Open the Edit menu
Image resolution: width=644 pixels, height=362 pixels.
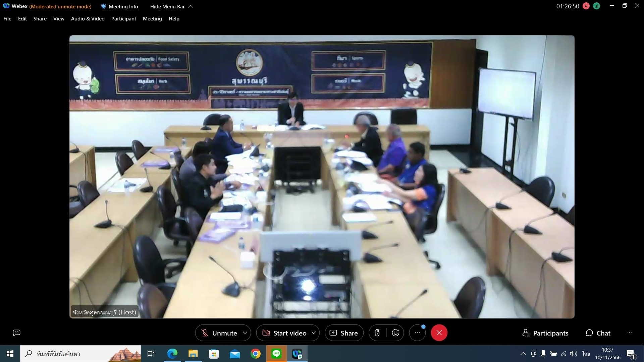pyautogui.click(x=22, y=19)
